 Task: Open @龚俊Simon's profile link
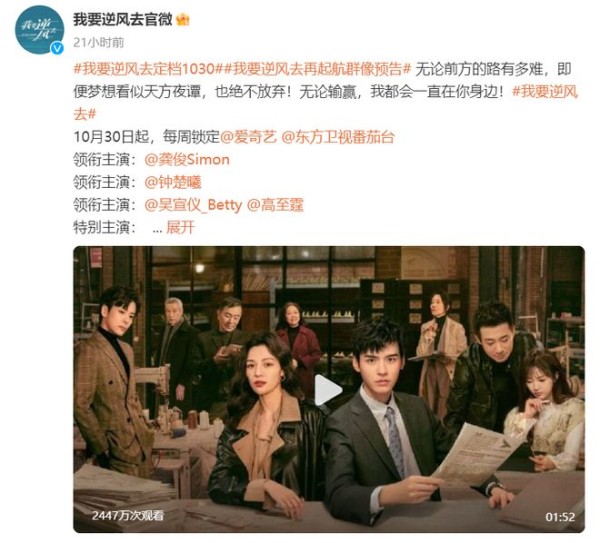coord(187,160)
